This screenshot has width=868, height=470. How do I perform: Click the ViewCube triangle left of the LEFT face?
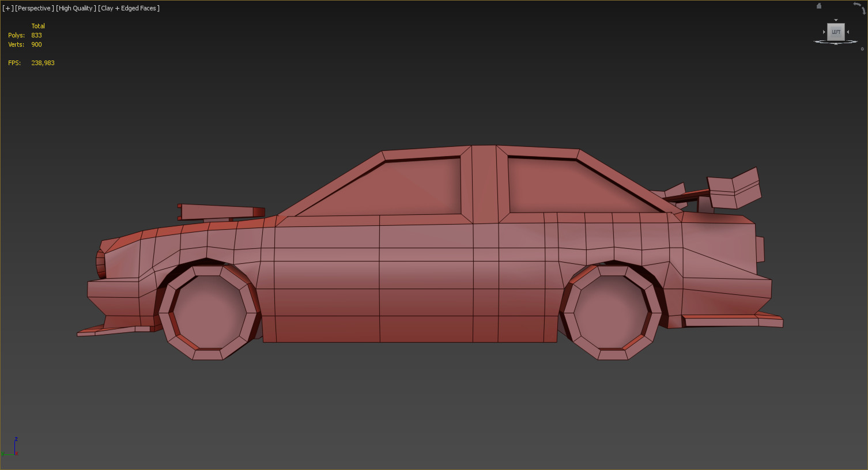pos(824,32)
